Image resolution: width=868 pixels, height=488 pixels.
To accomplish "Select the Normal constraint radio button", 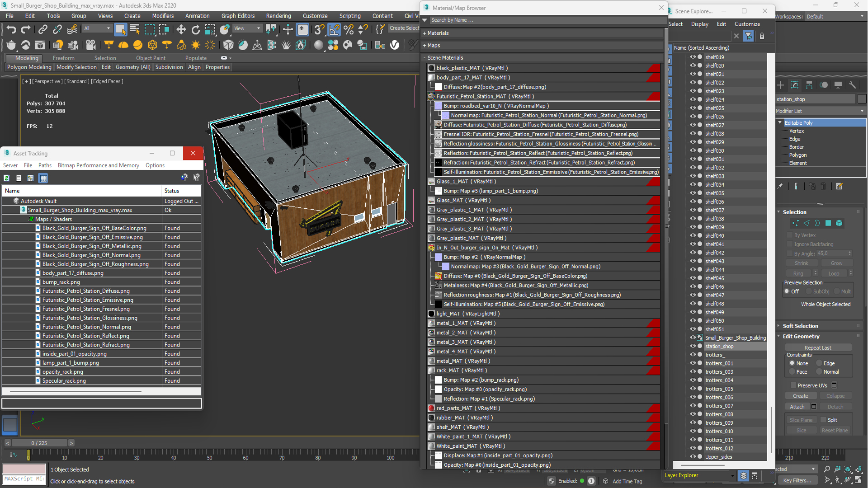I will 819,372.
